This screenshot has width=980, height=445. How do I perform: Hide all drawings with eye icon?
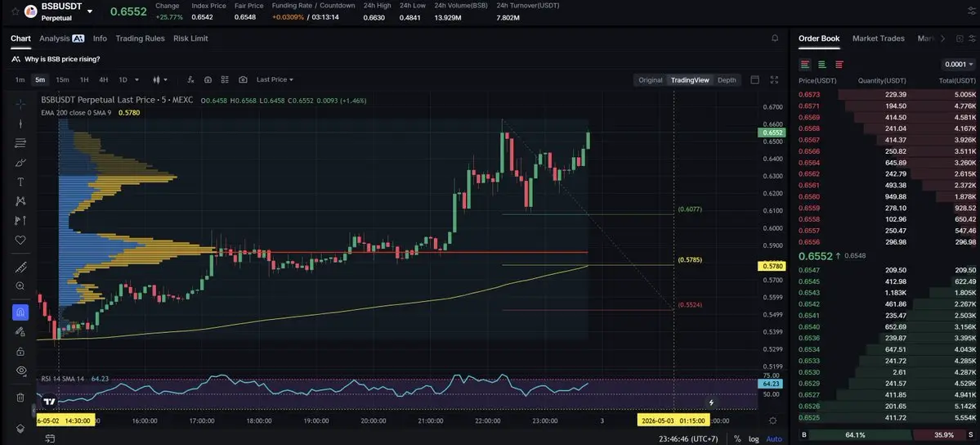20,371
